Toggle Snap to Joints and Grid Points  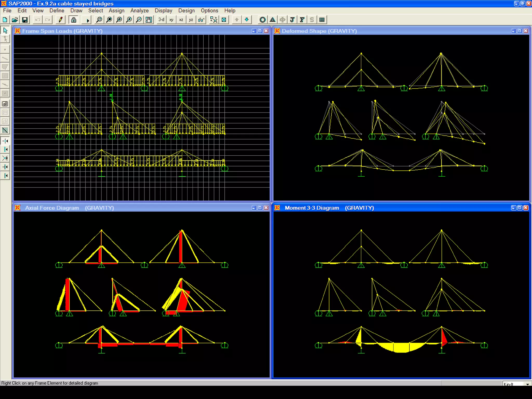point(5,141)
